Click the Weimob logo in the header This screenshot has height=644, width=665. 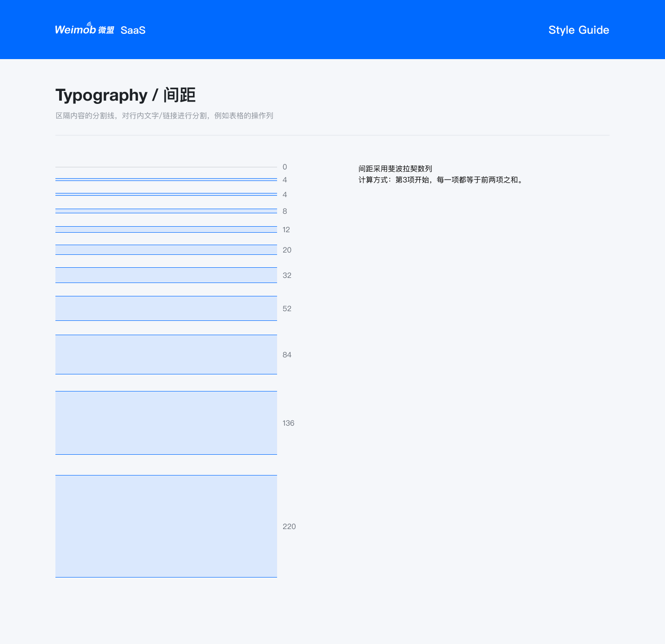tap(85, 29)
